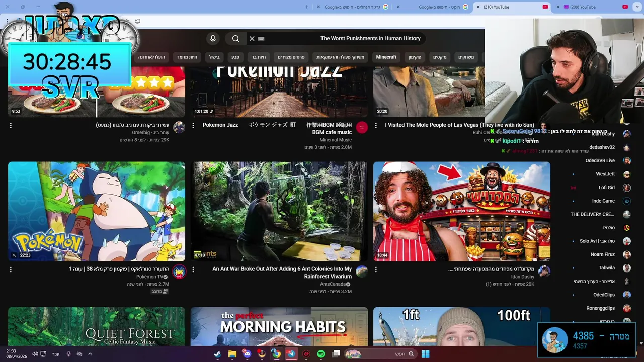This screenshot has width=644, height=362.
Task: Open File Explorer from the taskbar
Action: coord(232,354)
